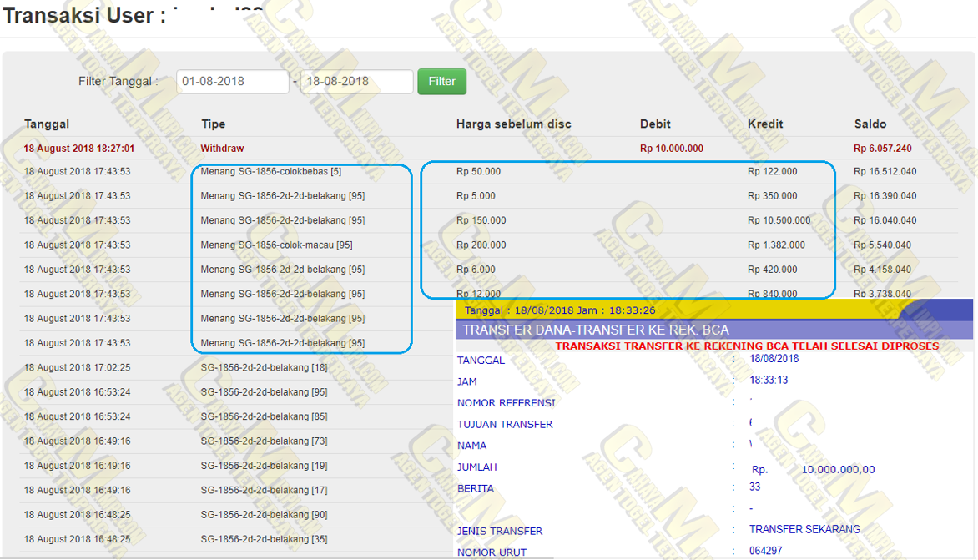Select the red Withdraw transaction type
The image size is (978, 560).
click(222, 149)
